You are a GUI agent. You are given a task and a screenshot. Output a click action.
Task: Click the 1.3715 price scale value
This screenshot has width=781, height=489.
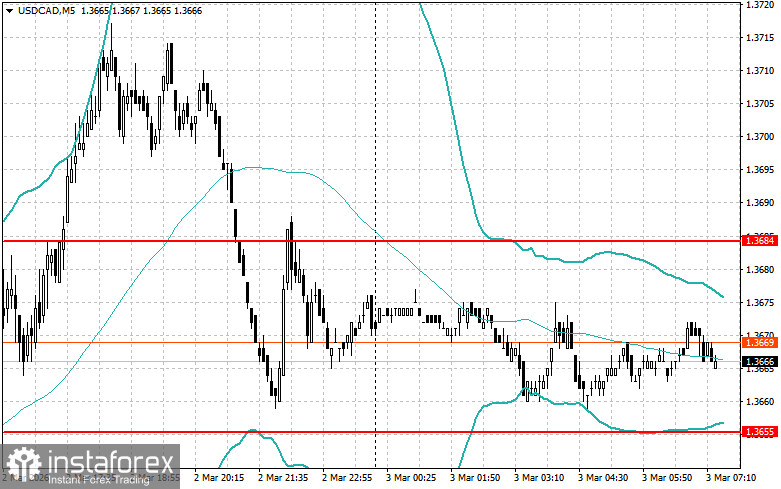pos(760,38)
